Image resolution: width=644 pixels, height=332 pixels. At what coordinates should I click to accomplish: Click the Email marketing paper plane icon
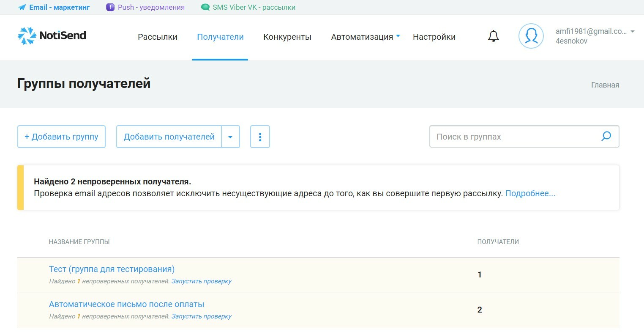pos(22,7)
